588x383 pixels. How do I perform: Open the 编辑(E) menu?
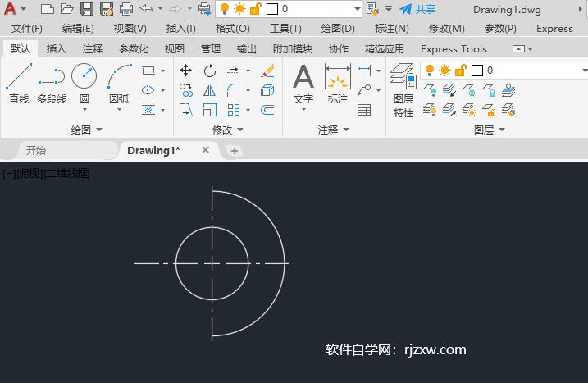(78, 29)
